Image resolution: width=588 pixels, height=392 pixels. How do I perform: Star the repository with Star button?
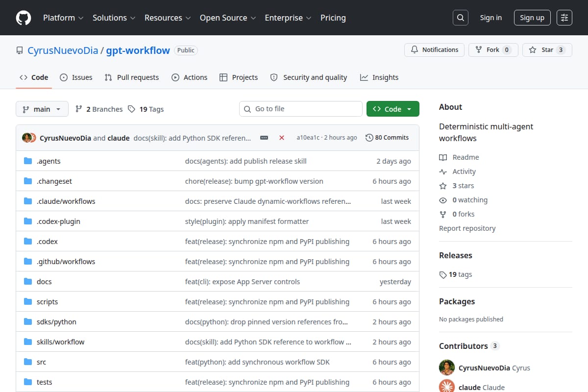click(x=547, y=50)
